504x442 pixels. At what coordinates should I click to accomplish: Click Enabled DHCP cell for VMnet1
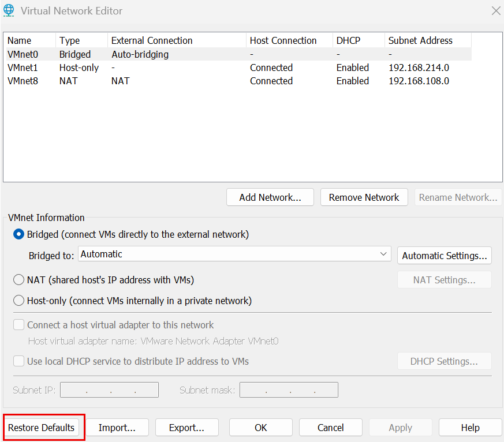(353, 68)
